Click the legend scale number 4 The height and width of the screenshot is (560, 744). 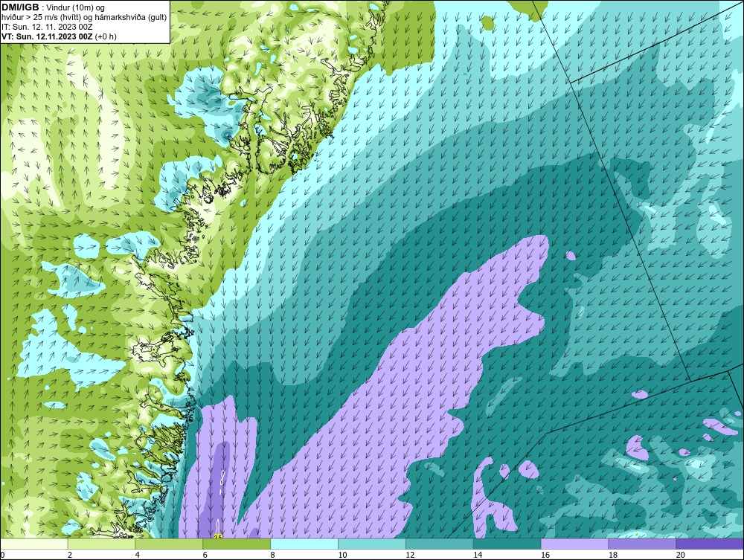coord(138,555)
